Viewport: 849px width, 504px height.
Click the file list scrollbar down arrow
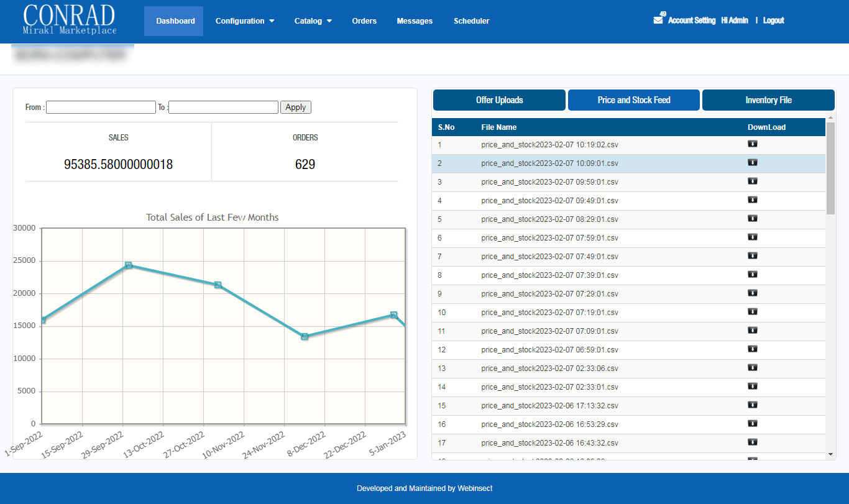click(x=830, y=454)
